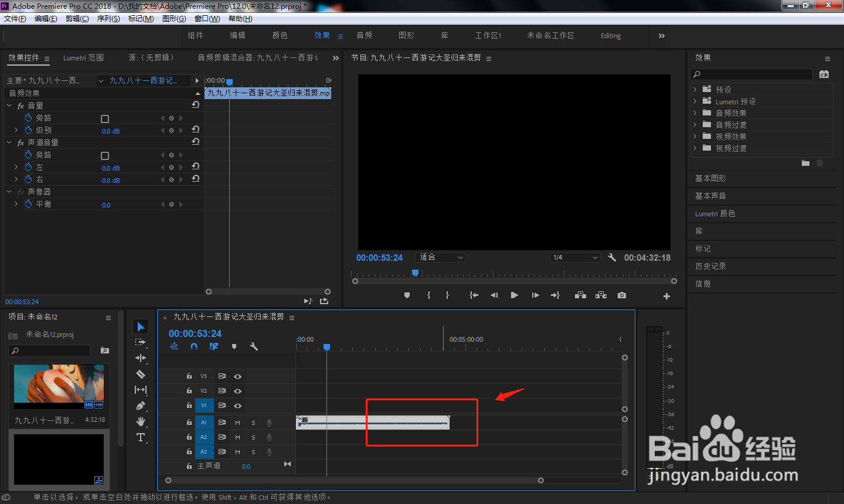This screenshot has height=504, width=844.
Task: Click program monitor playhead on scrubber
Action: click(x=415, y=273)
